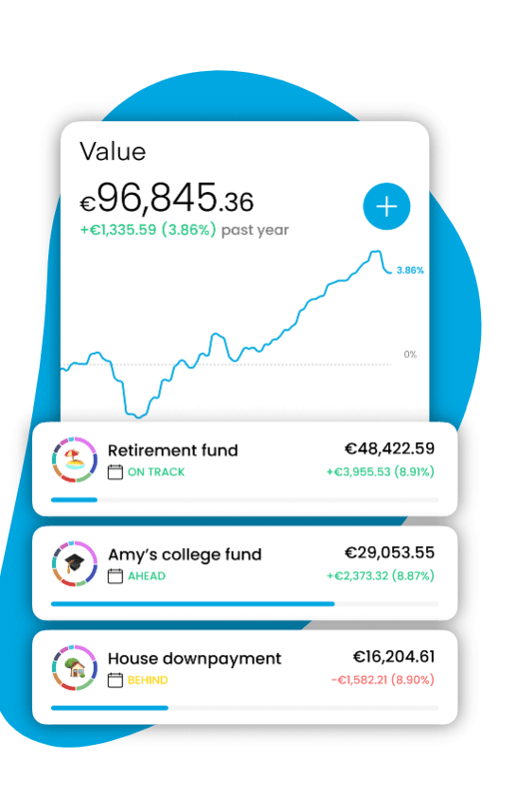The width and height of the screenshot is (517, 812).
Task: Select the €48,422.59 retirement balance
Action: click(389, 449)
